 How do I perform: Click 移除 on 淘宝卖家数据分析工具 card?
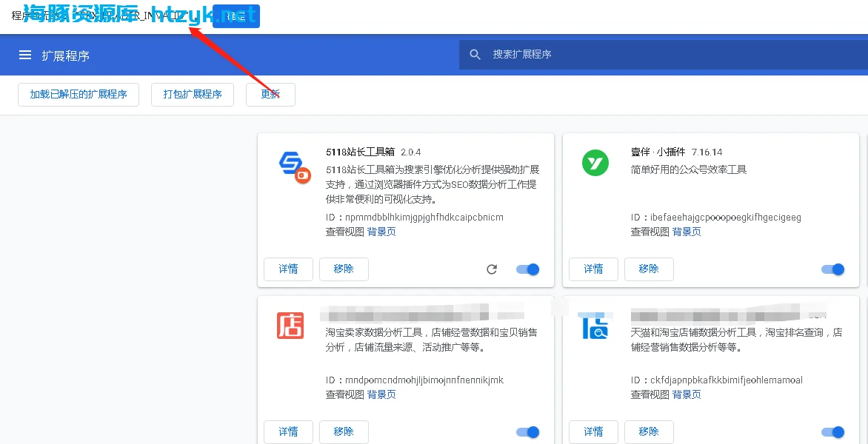coord(344,432)
